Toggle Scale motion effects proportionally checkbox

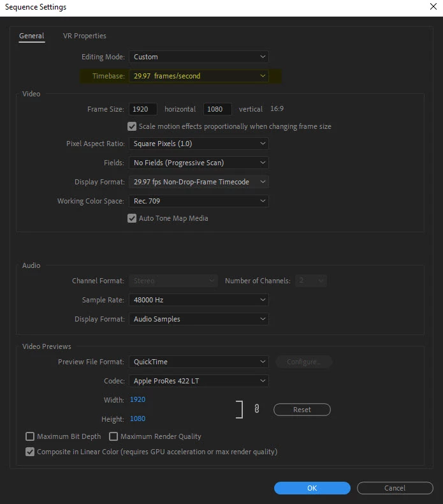click(x=132, y=127)
